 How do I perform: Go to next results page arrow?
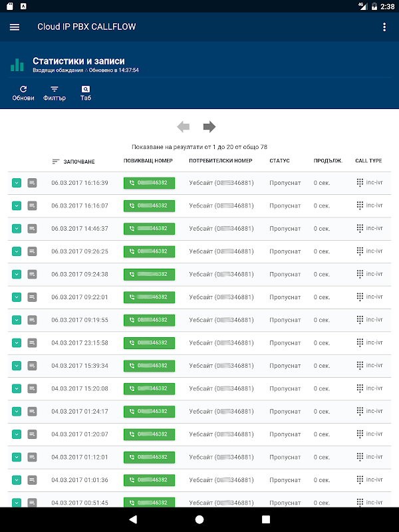pos(209,126)
